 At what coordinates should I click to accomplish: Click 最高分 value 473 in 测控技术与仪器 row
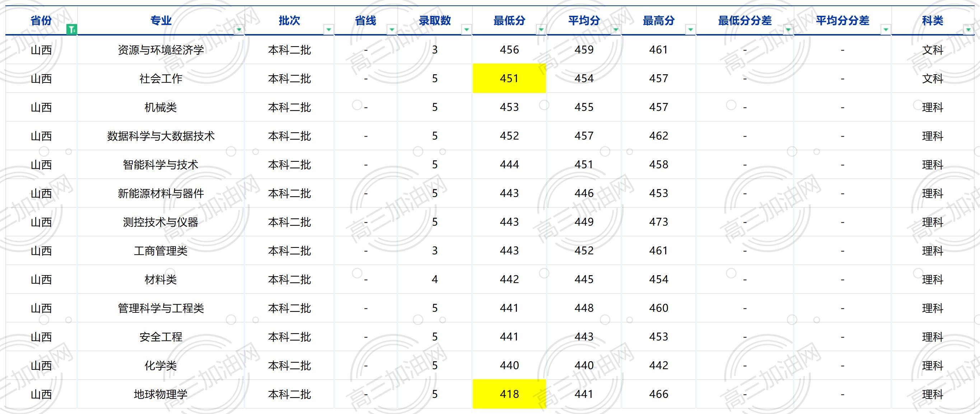[658, 222]
